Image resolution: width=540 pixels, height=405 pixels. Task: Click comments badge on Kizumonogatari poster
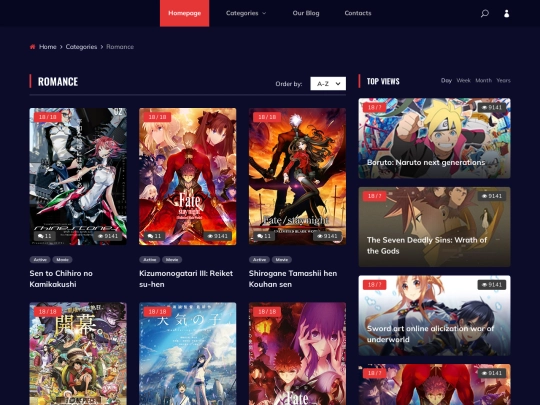(154, 236)
